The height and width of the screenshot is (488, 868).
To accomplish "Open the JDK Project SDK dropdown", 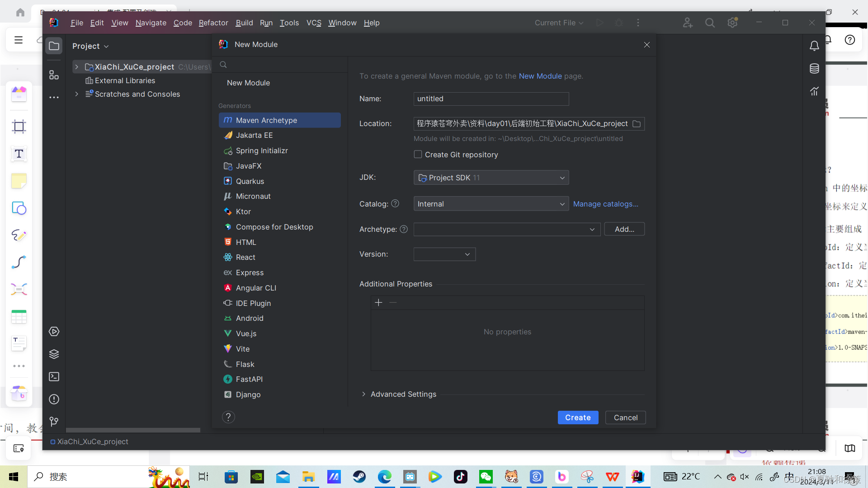I will pyautogui.click(x=491, y=178).
